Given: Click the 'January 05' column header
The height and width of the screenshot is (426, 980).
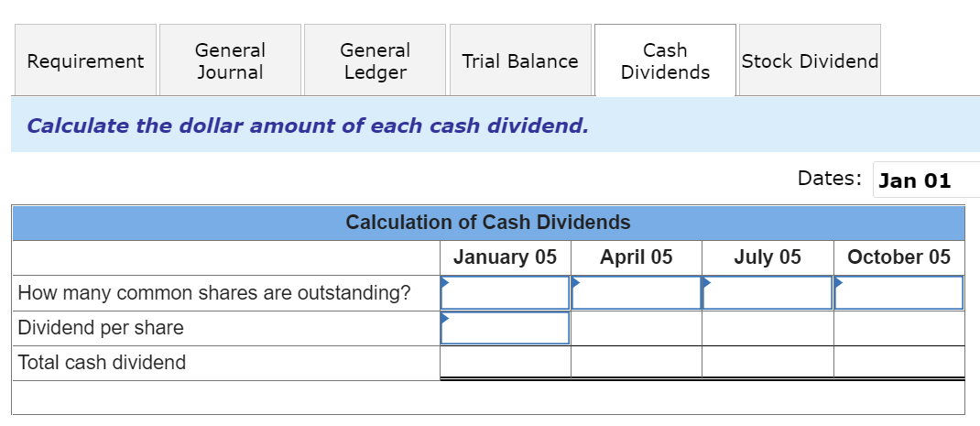Looking at the screenshot, I should click(505, 257).
